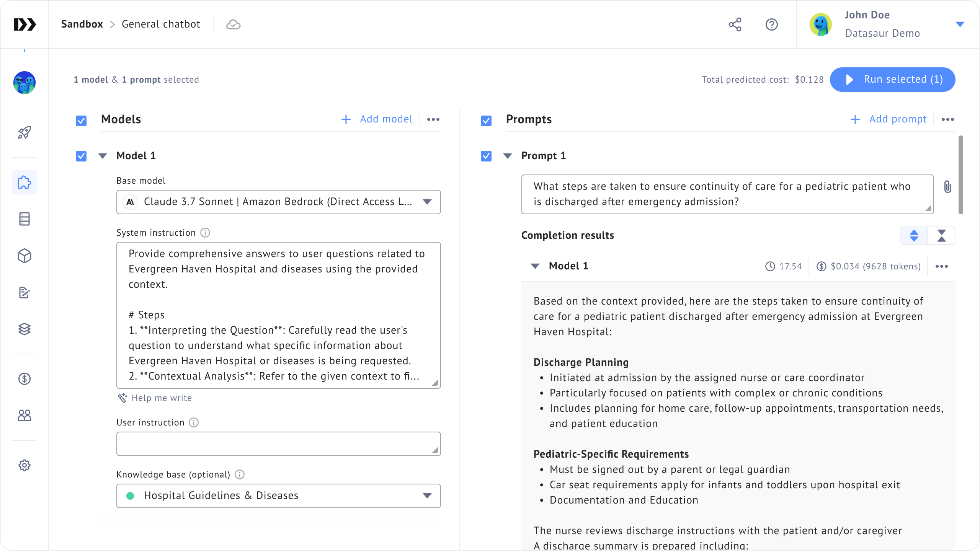Open the dollar sign billing sidebar icon
The width and height of the screenshot is (980, 551).
[x=24, y=379]
